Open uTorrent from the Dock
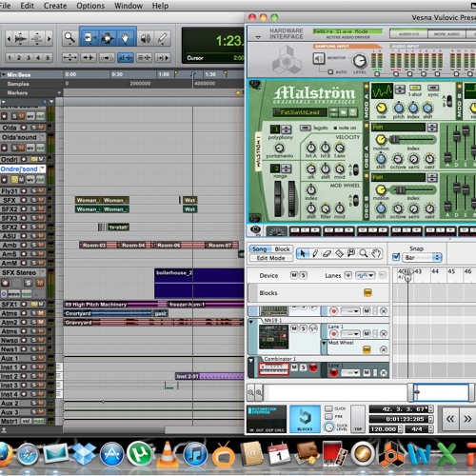Viewport: 476px width, 476px height. point(139,454)
